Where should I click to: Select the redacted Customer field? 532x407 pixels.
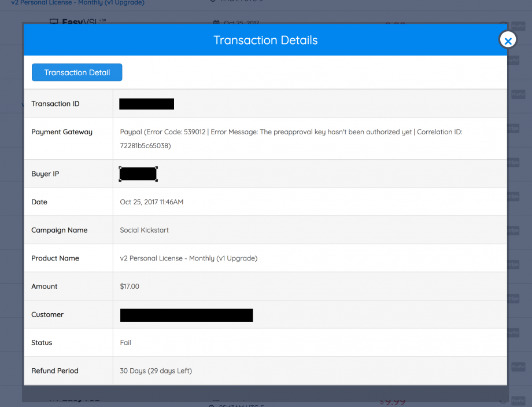[x=186, y=315]
